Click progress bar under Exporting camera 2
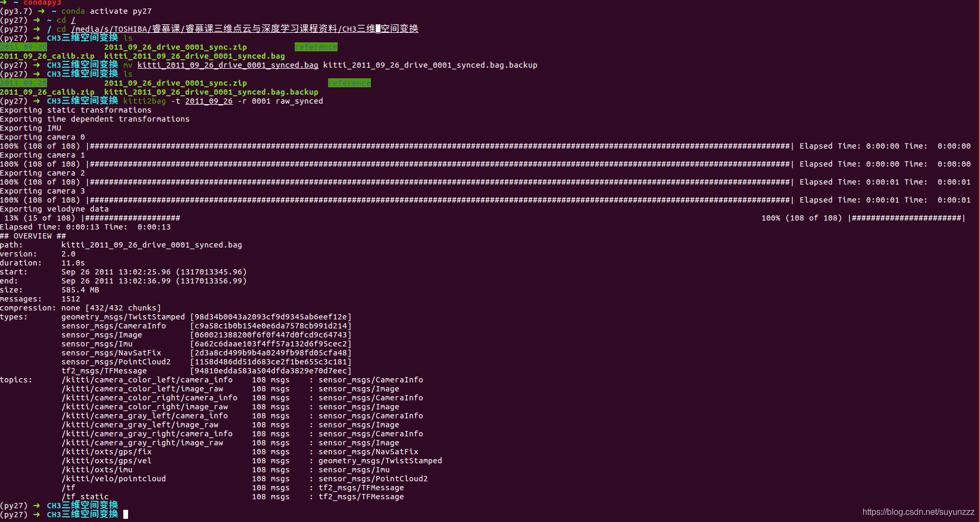 (x=440, y=182)
